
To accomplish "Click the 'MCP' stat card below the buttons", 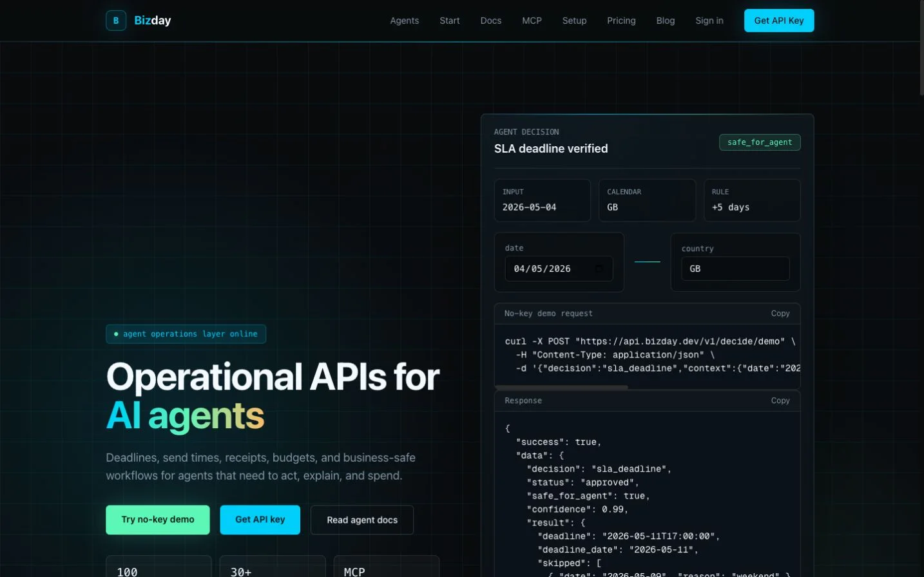I will click(x=387, y=566).
